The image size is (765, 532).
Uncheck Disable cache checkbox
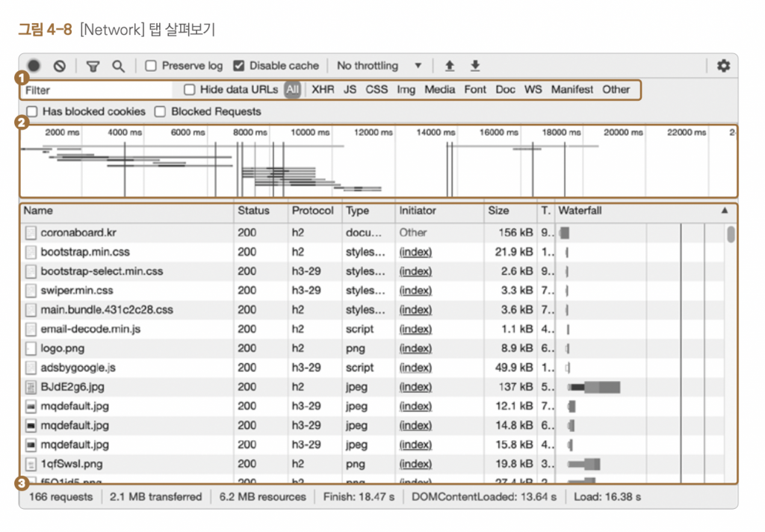238,66
